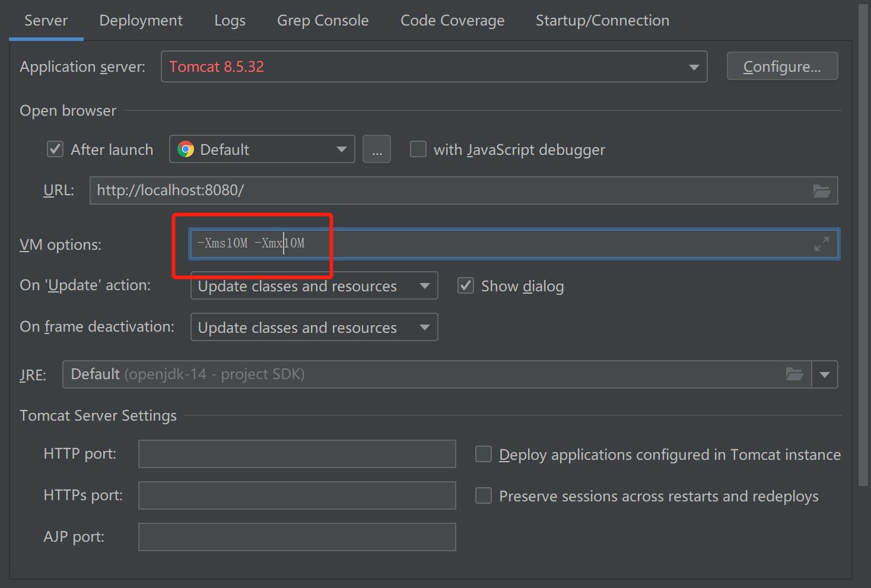
Task: Click the Configure... button
Action: click(x=782, y=66)
